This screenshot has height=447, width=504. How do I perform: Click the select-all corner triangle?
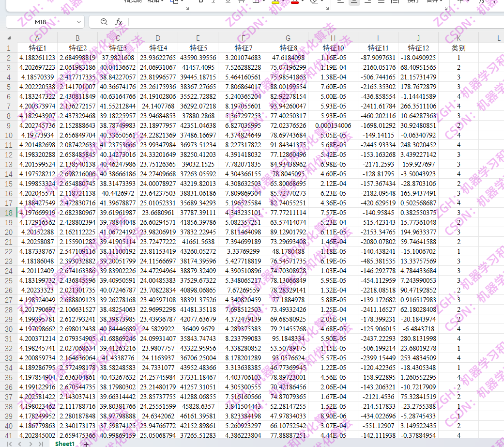9,38
